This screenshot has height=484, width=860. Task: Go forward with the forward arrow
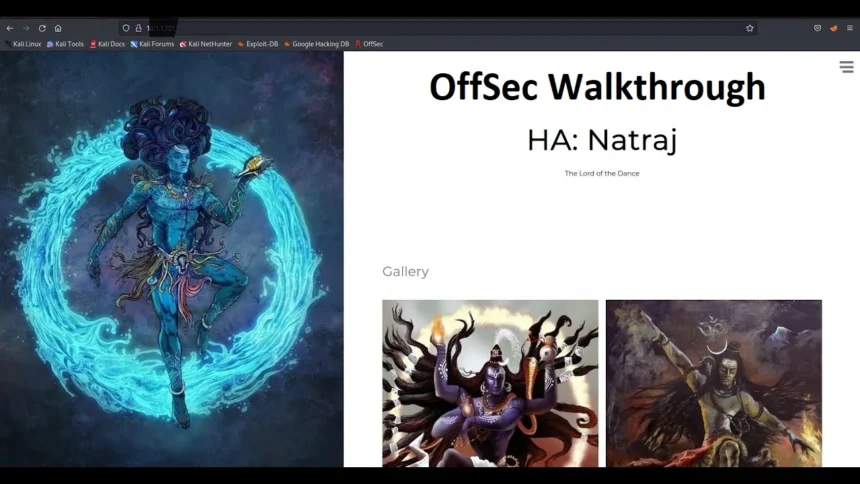point(26,28)
